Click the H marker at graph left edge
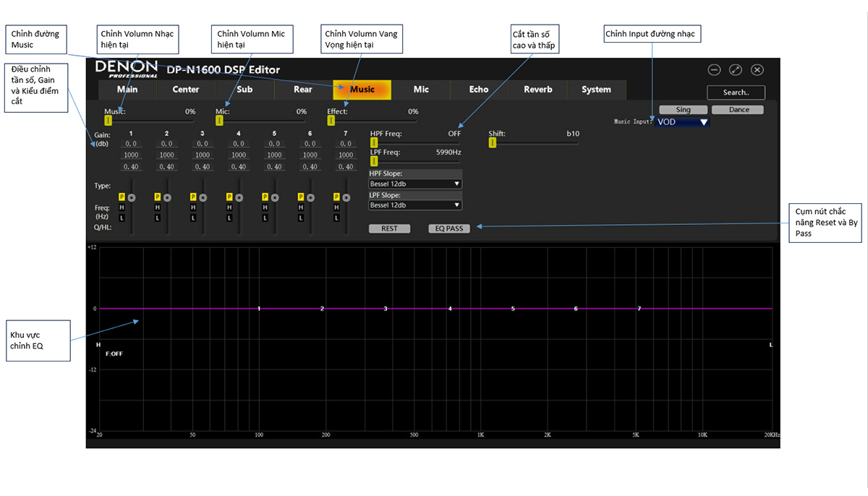Viewport: 868px width, 496px height. (x=98, y=345)
